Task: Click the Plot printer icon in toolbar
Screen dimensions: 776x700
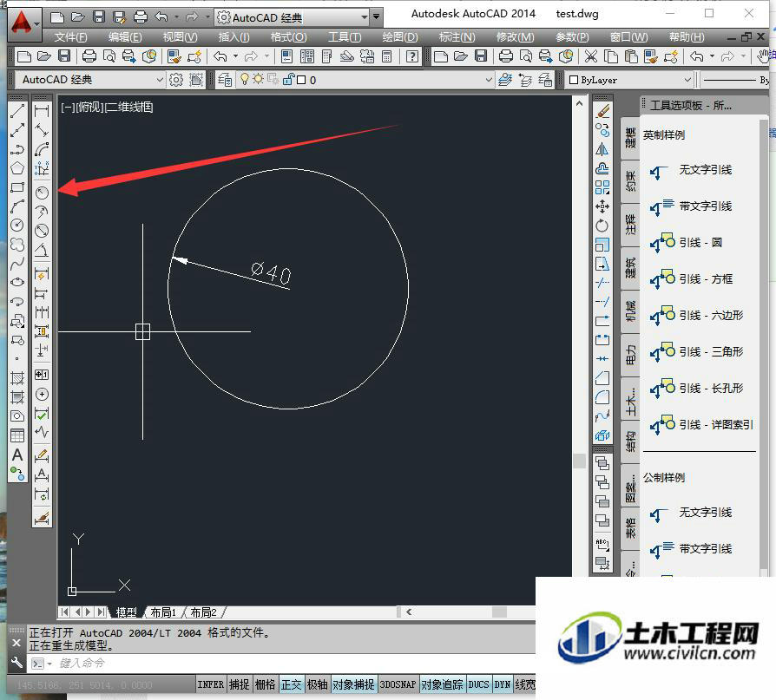Action: (x=89, y=56)
